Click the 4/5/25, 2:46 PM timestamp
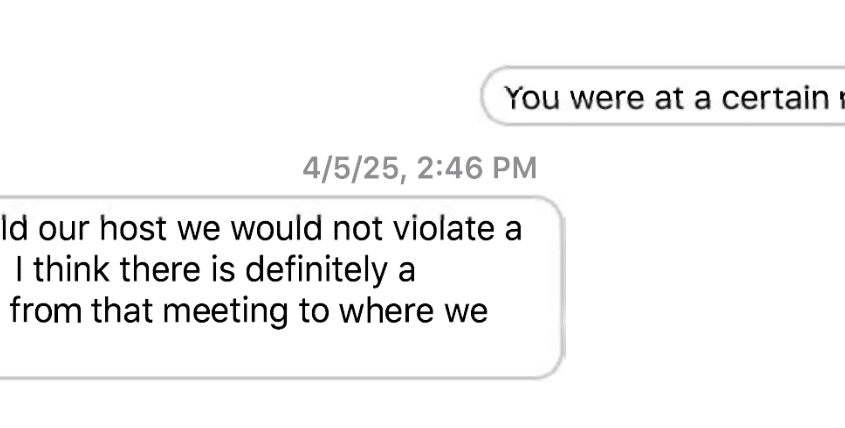The height and width of the screenshot is (428, 845). click(x=419, y=168)
